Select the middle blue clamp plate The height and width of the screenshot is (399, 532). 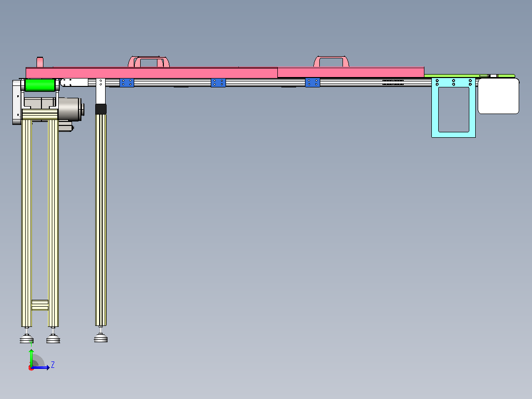coord(218,82)
